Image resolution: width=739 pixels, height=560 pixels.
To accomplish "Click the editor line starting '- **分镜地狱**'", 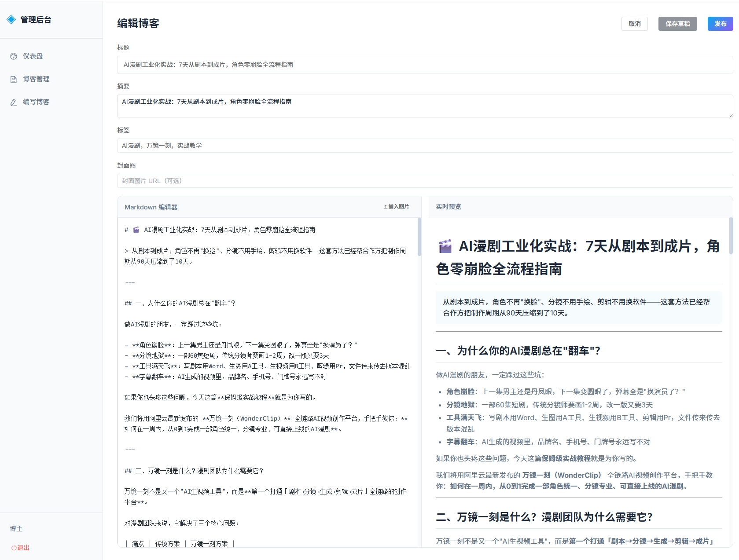I will click(227, 355).
